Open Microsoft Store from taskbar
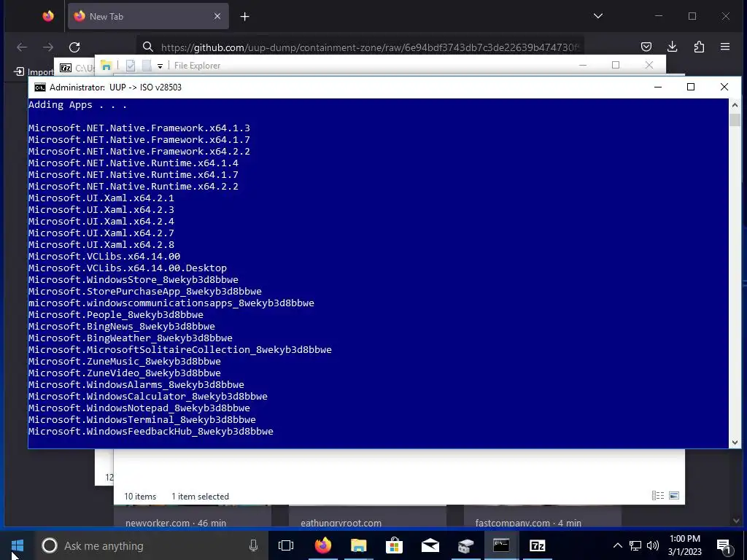Viewport: 747px width, 560px height. [x=394, y=545]
